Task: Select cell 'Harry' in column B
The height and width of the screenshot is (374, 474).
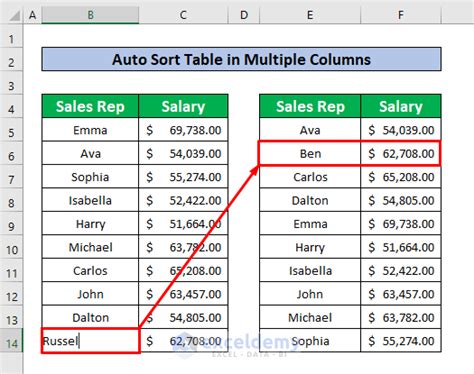Action: coord(90,224)
